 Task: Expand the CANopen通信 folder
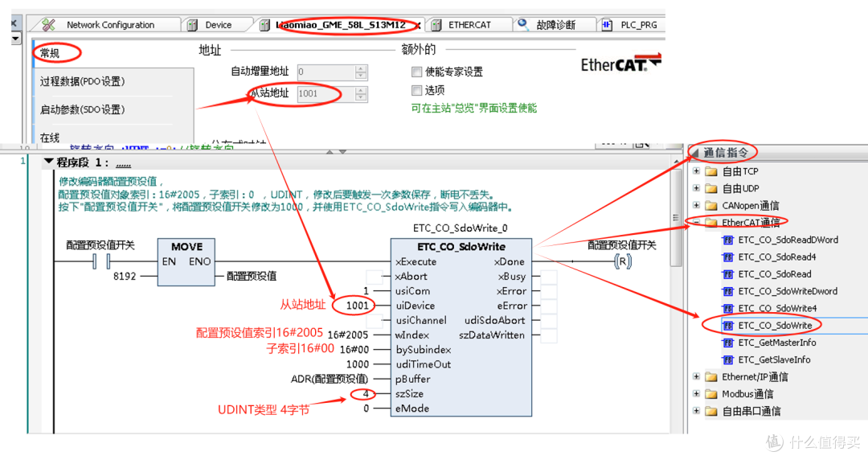696,206
